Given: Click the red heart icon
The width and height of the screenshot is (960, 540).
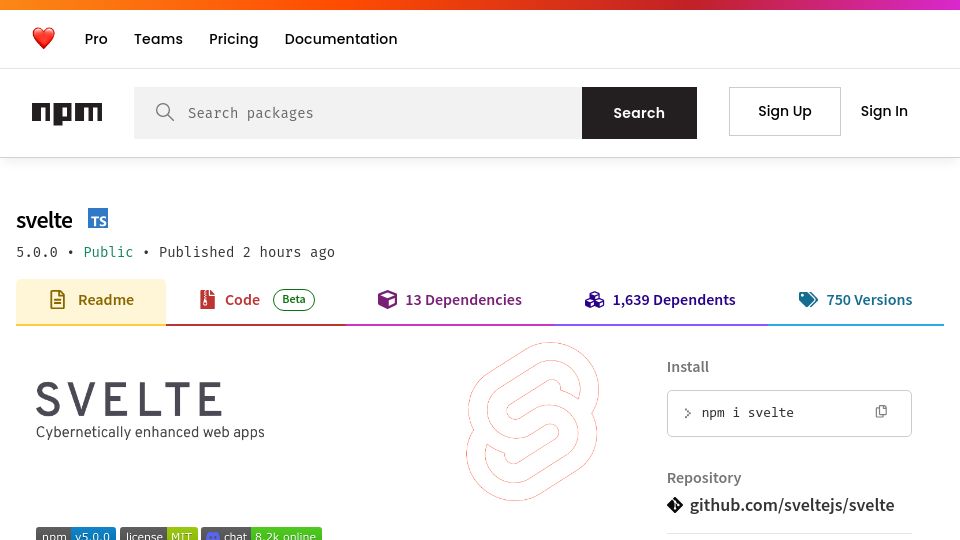Looking at the screenshot, I should (x=43, y=39).
